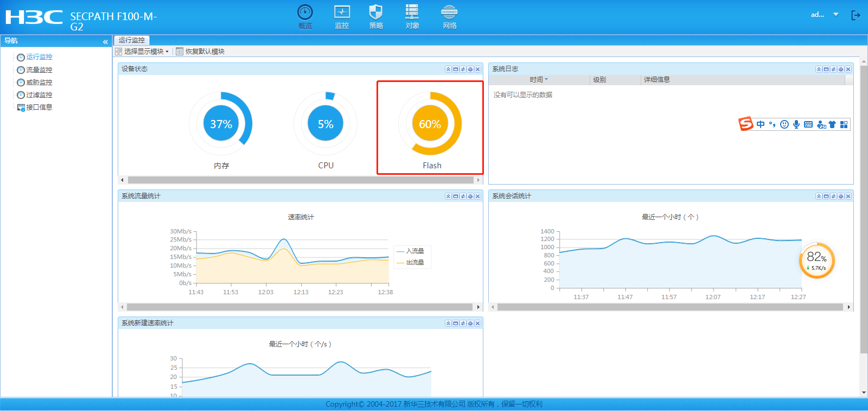Screen dimensions: 868x411
Task: Open the 监控 monitor section
Action: [x=342, y=16]
